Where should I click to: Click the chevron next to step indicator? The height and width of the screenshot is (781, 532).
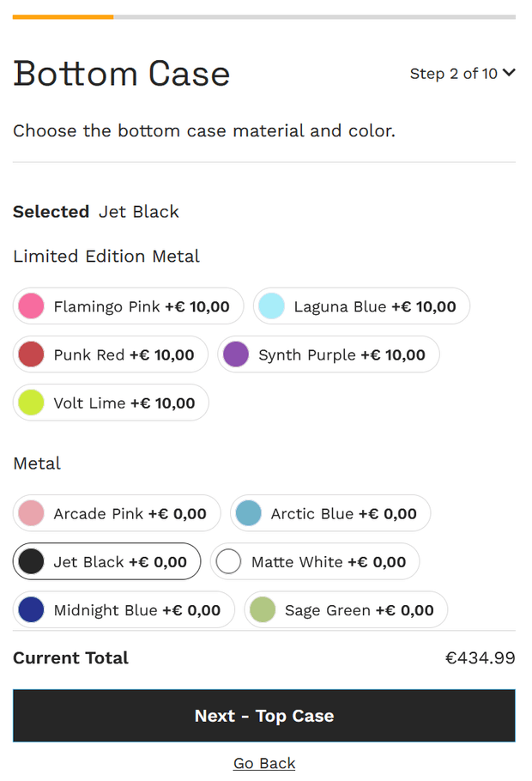click(x=509, y=73)
